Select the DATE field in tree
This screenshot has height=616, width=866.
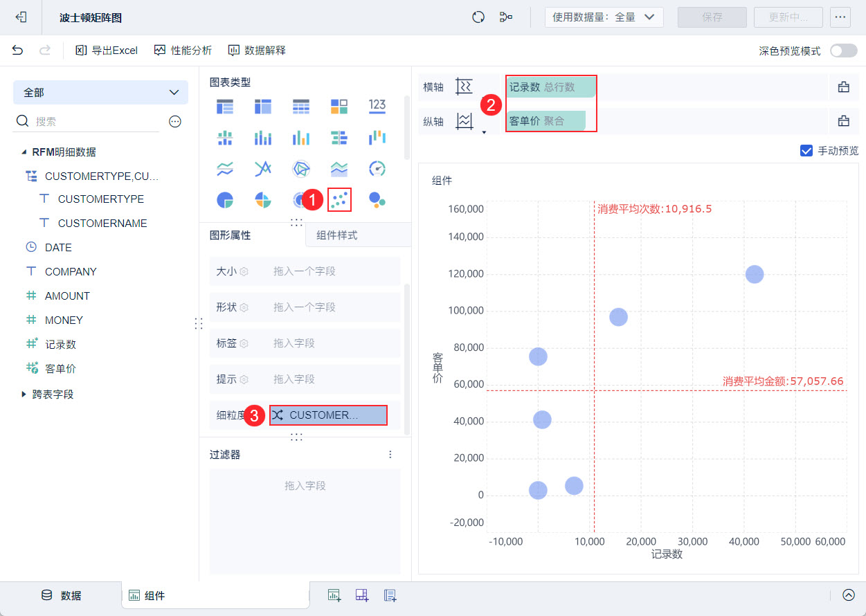[x=58, y=247]
